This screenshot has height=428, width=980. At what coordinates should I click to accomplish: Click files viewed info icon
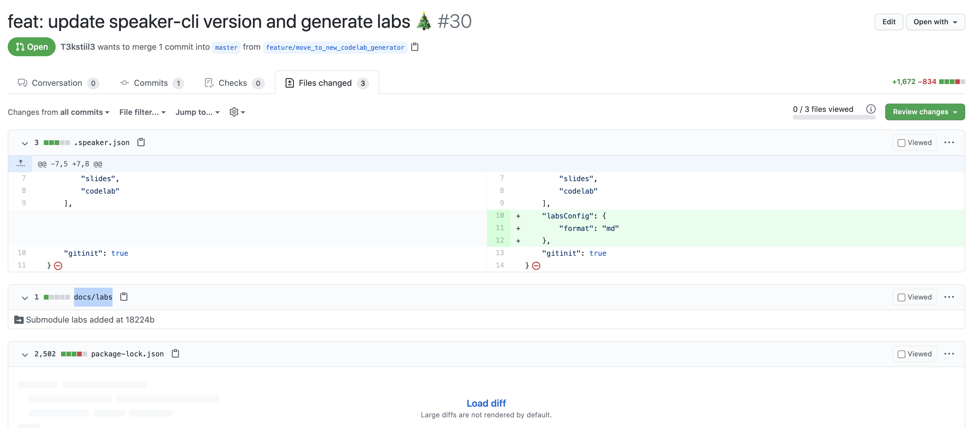click(870, 109)
